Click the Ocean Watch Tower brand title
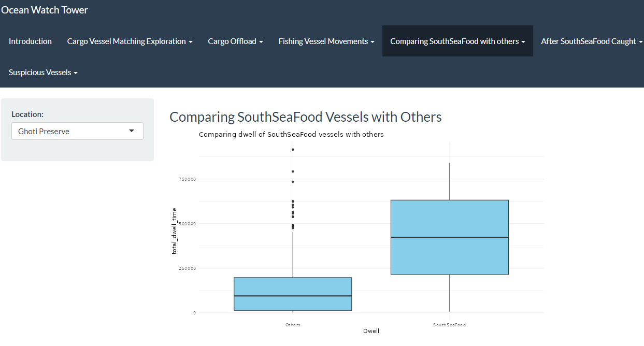This screenshot has height=346, width=644. pos(45,10)
